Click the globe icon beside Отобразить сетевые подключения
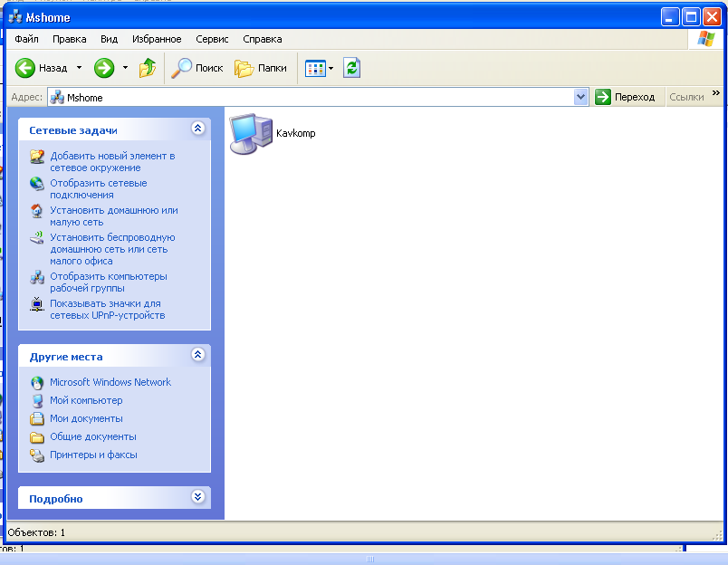This screenshot has height=565, width=728. [37, 184]
